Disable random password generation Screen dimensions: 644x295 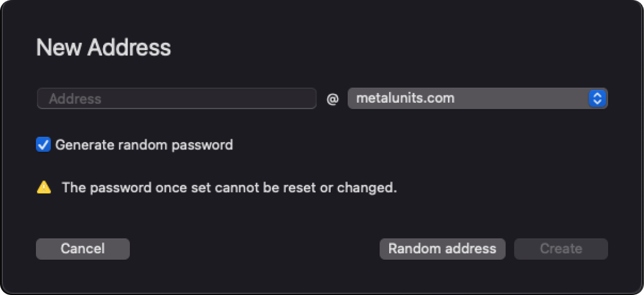tap(43, 144)
